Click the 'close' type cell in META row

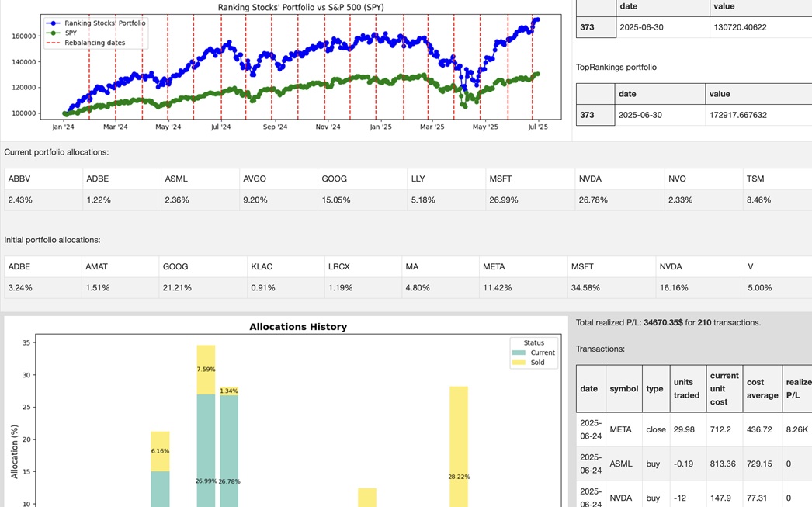tap(656, 430)
